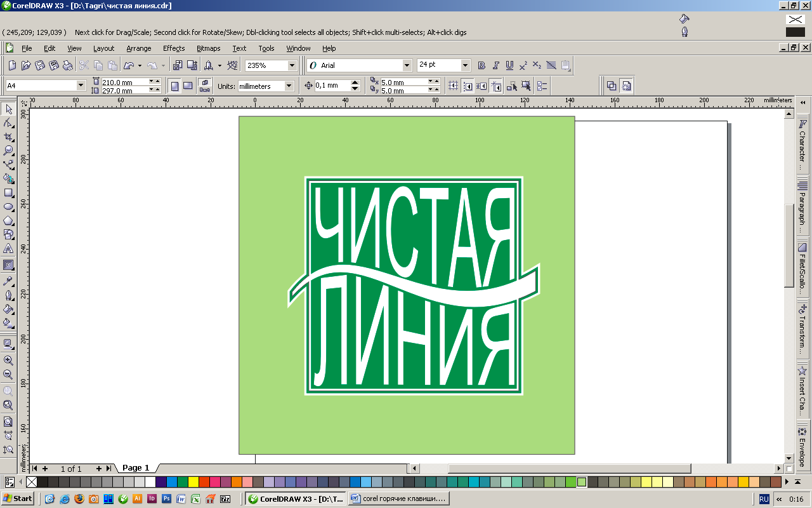This screenshot has width=812, height=508.
Task: Select the Rectangle tool
Action: tap(9, 192)
